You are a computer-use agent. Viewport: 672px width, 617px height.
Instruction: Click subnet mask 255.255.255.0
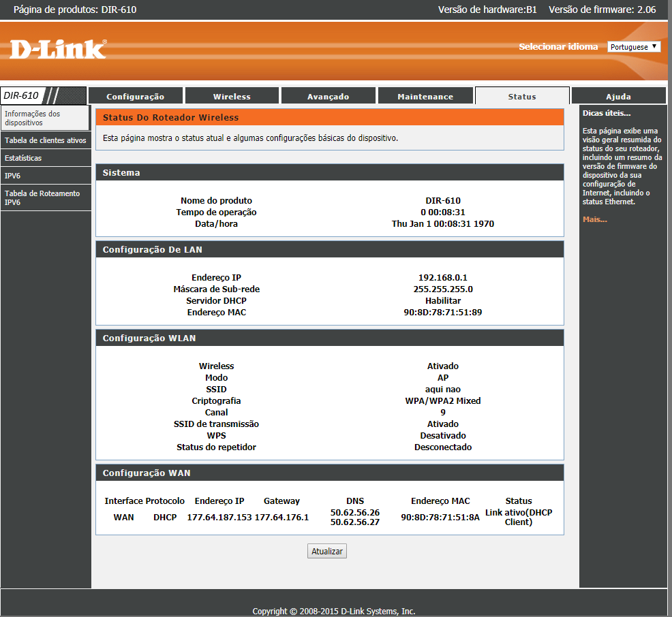click(443, 289)
